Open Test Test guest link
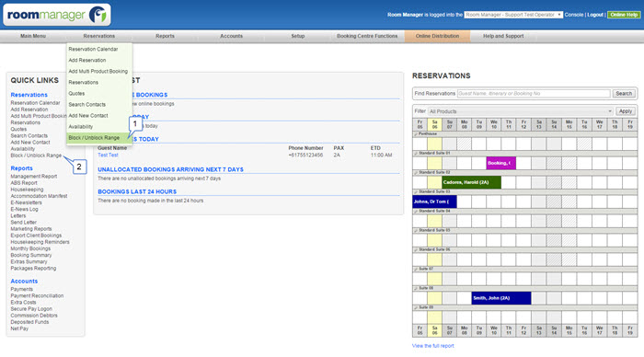Screen dimensions: 644x357 pyautogui.click(x=108, y=155)
